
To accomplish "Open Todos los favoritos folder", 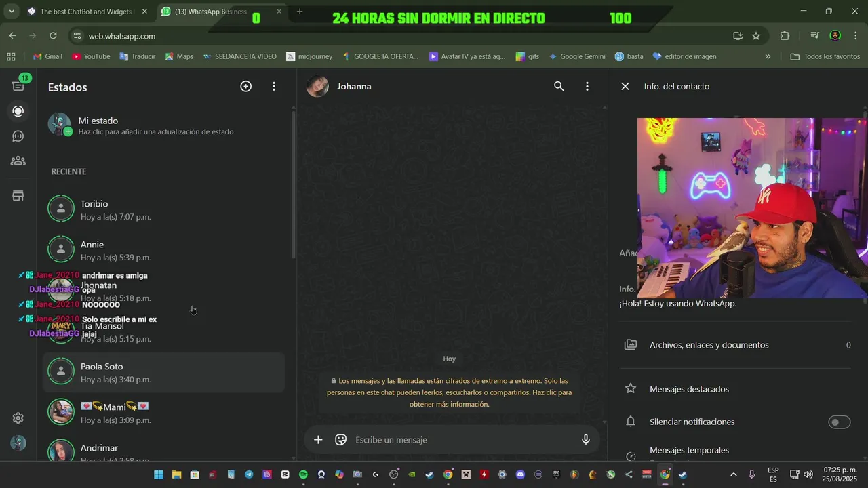I will [825, 56].
